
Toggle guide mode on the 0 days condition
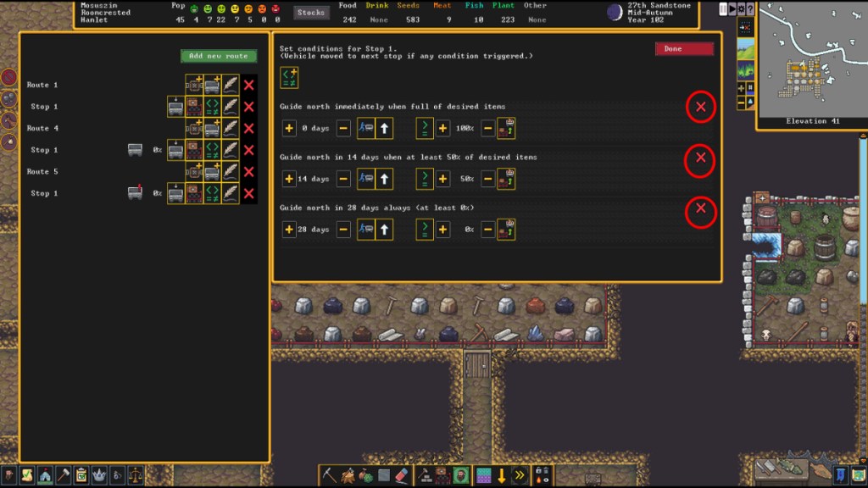coord(366,130)
